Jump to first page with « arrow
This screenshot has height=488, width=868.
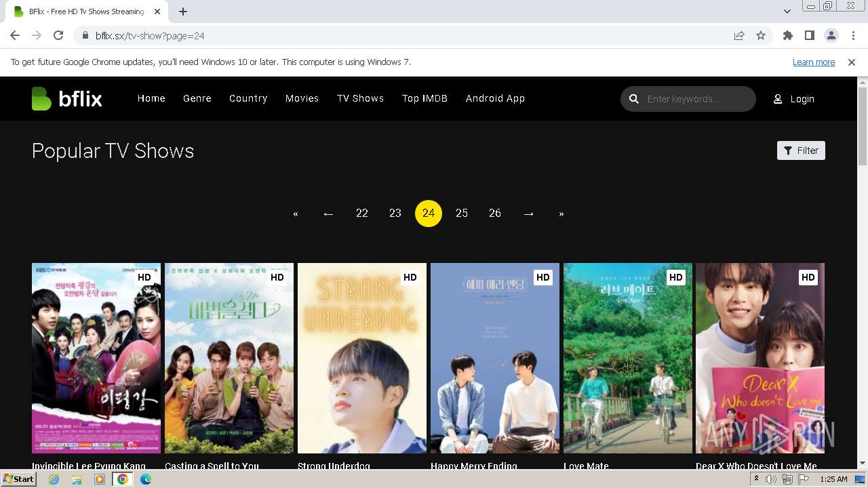[296, 213]
